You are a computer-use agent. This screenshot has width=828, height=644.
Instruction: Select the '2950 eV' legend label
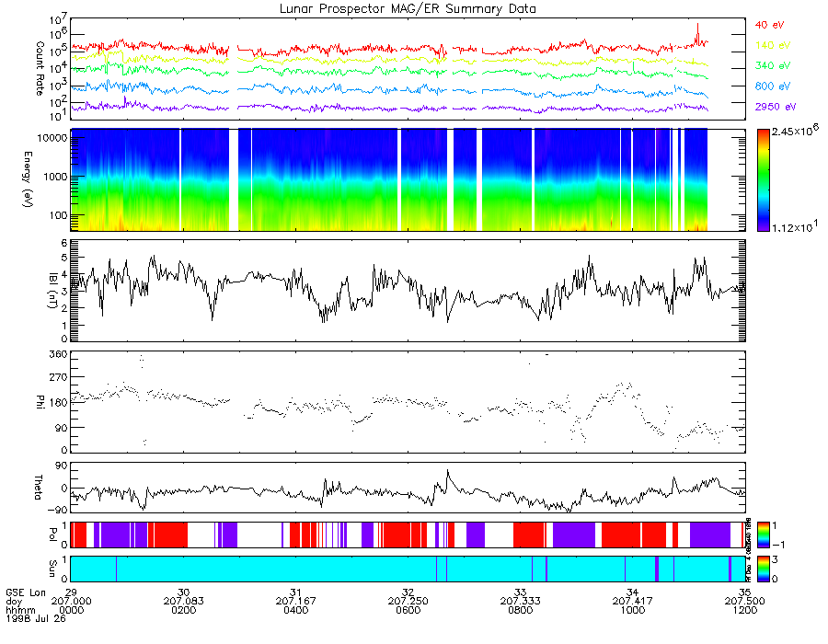(776, 107)
